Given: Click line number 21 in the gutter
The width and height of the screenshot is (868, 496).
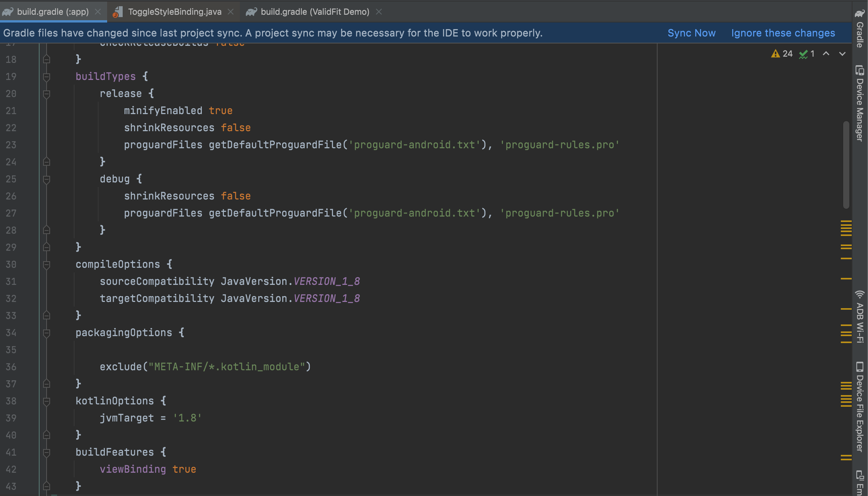Looking at the screenshot, I should [11, 111].
